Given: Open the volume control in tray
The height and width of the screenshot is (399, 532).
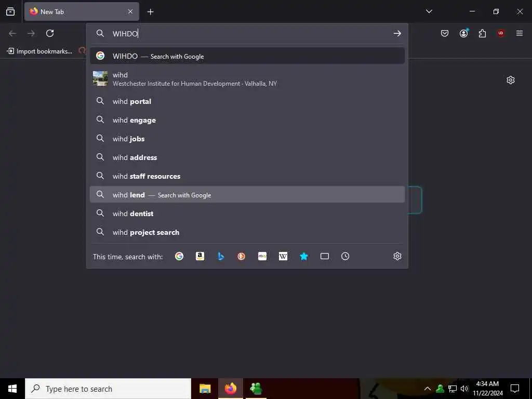Looking at the screenshot, I should pyautogui.click(x=464, y=389).
